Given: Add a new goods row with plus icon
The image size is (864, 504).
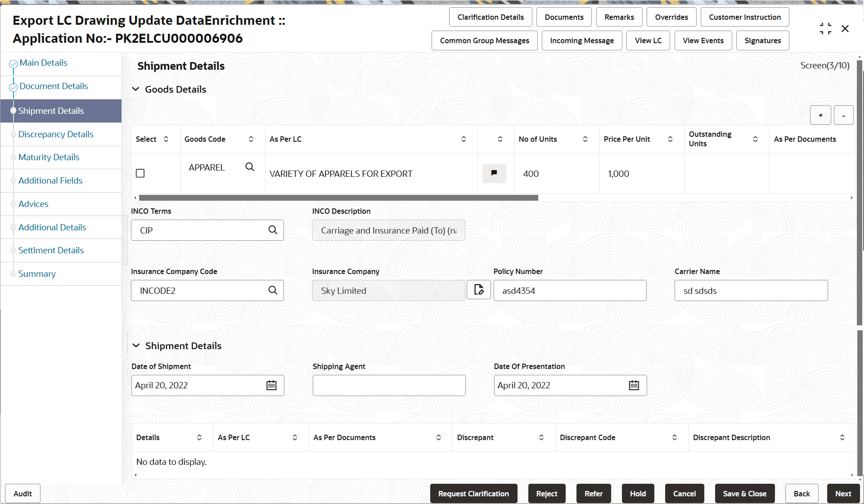Looking at the screenshot, I should pos(820,115).
